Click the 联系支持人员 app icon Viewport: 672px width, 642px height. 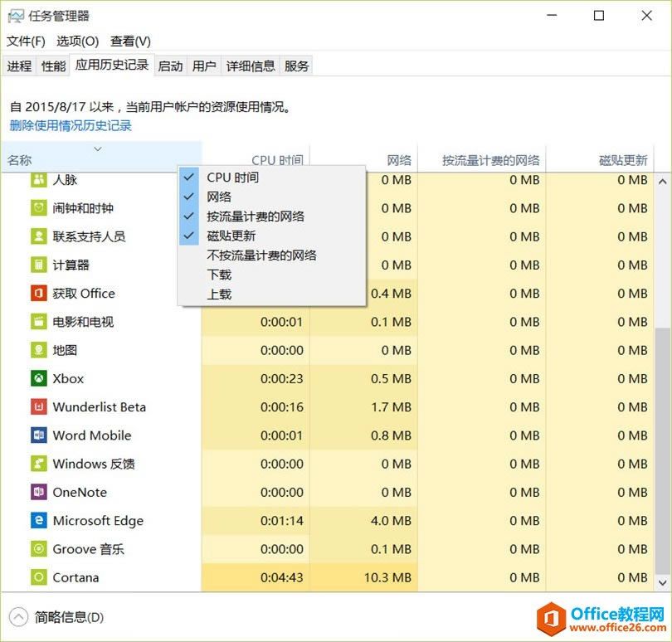click(38, 236)
